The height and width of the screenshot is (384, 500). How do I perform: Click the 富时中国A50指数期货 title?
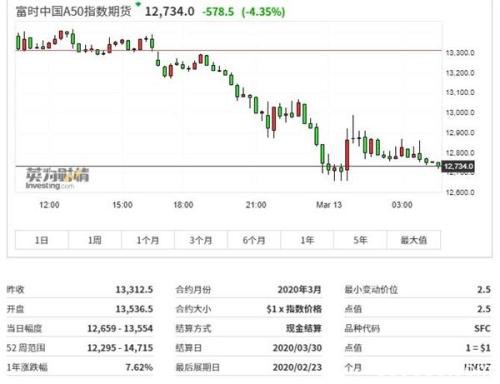[73, 12]
